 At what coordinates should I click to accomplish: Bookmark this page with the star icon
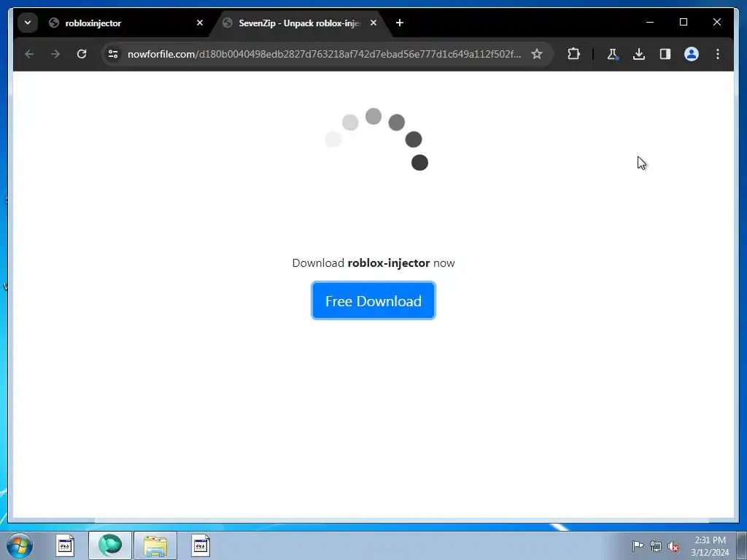coord(537,54)
